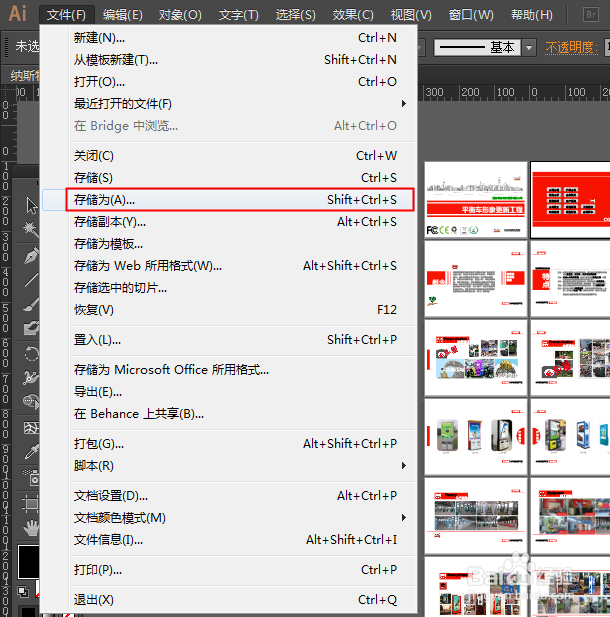Open the 效果(C) menu
610x617 pixels.
(x=353, y=15)
